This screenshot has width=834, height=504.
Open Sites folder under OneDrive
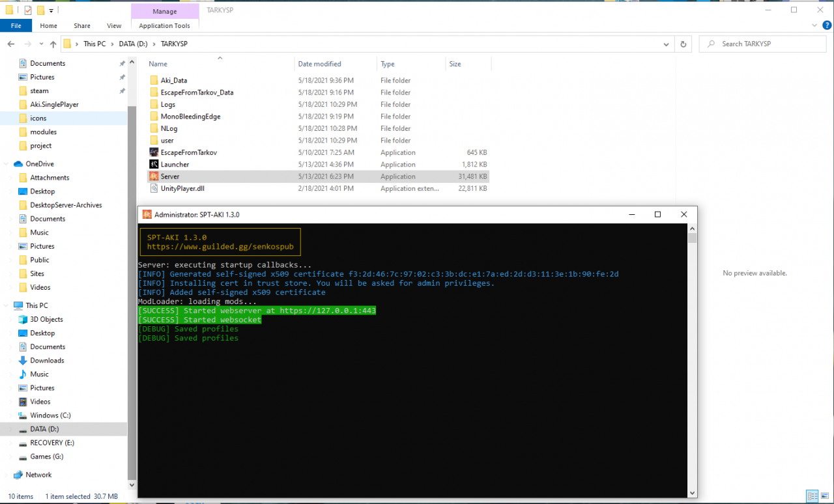pyautogui.click(x=37, y=273)
